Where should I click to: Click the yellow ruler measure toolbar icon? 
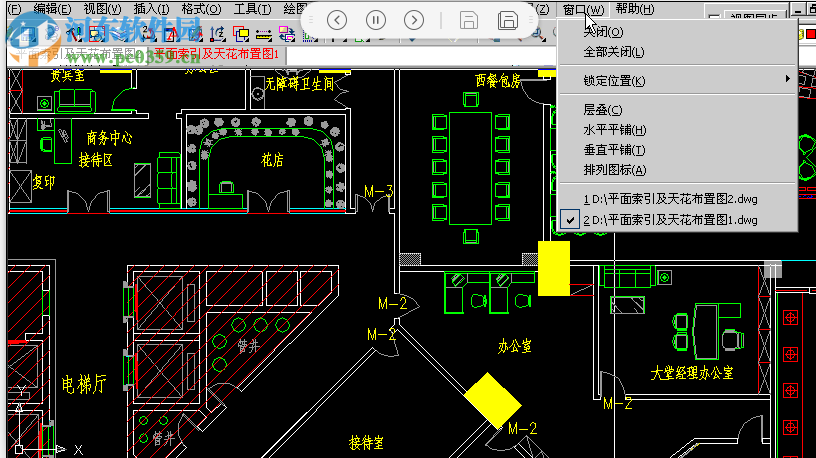click(x=264, y=35)
